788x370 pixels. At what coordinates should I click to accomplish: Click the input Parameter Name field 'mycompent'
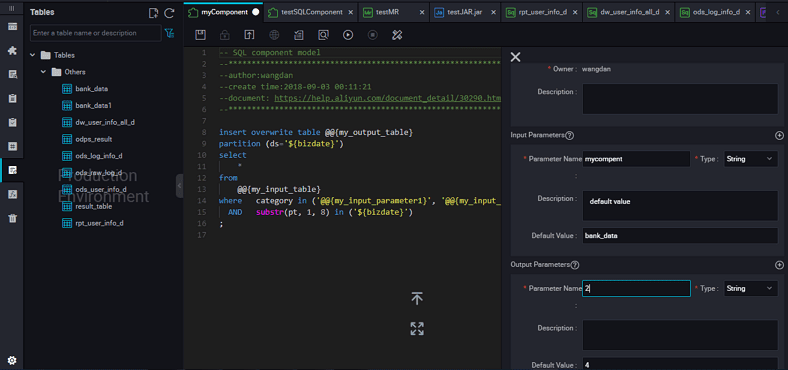tap(636, 159)
